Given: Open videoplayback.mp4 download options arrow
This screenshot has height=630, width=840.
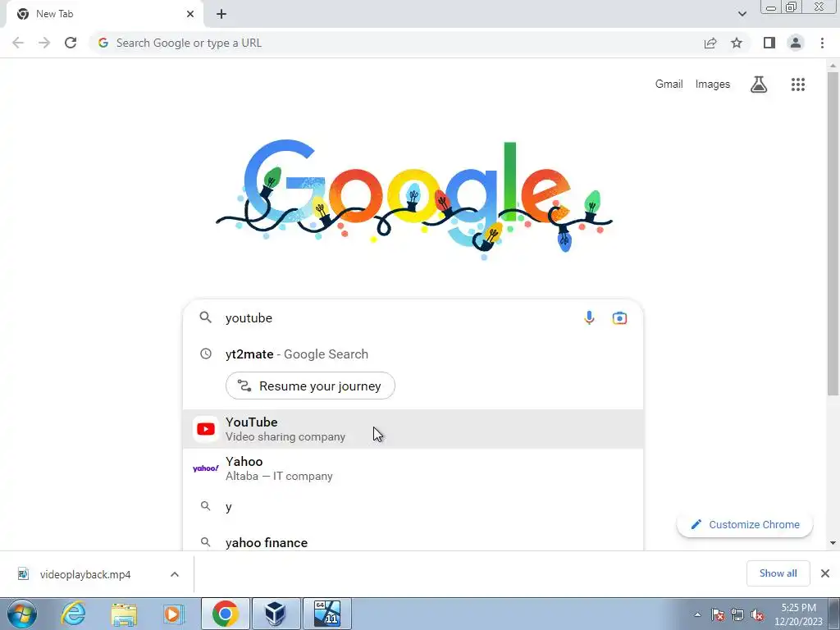Looking at the screenshot, I should [175, 574].
